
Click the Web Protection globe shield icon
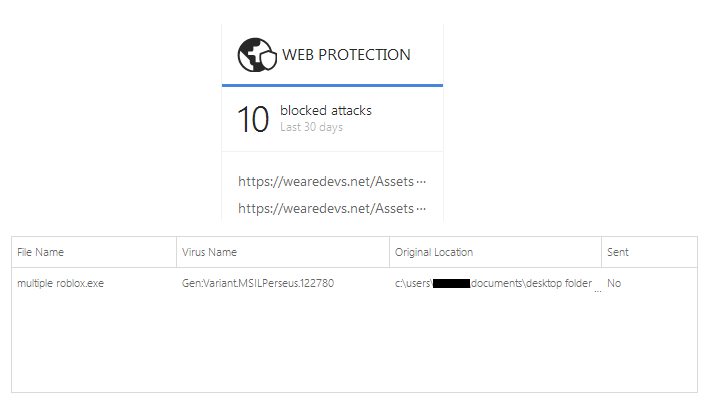click(x=257, y=55)
